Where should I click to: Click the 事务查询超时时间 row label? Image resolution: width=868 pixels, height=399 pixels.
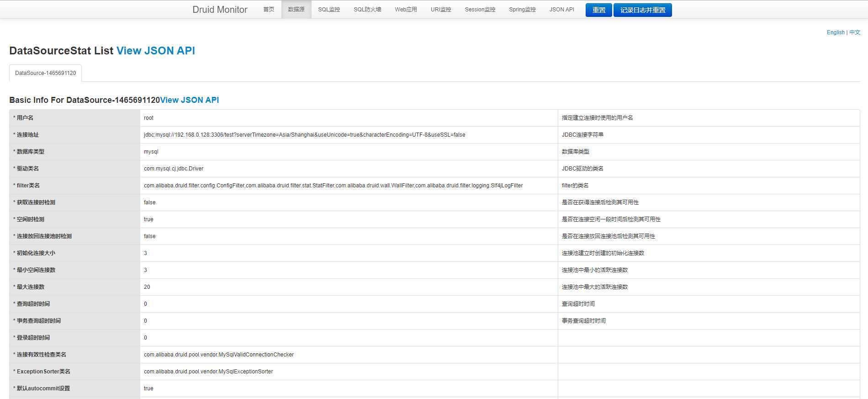(x=37, y=321)
